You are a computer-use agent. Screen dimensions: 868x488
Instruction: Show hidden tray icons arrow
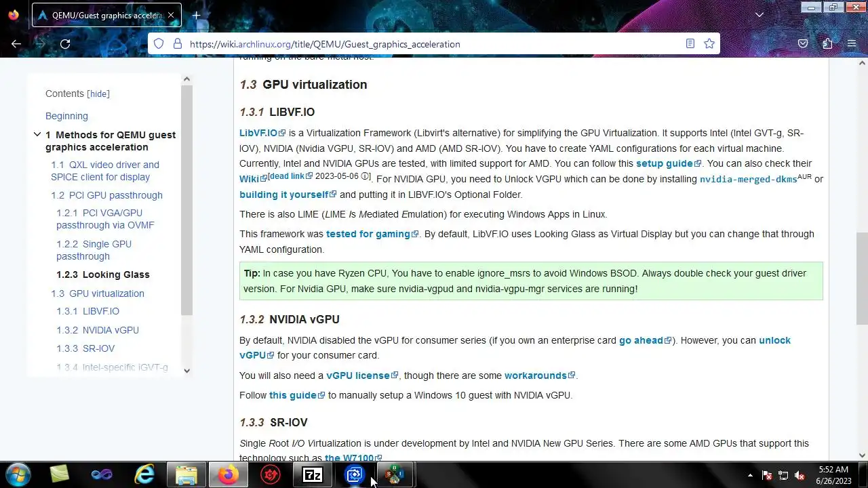(x=750, y=475)
